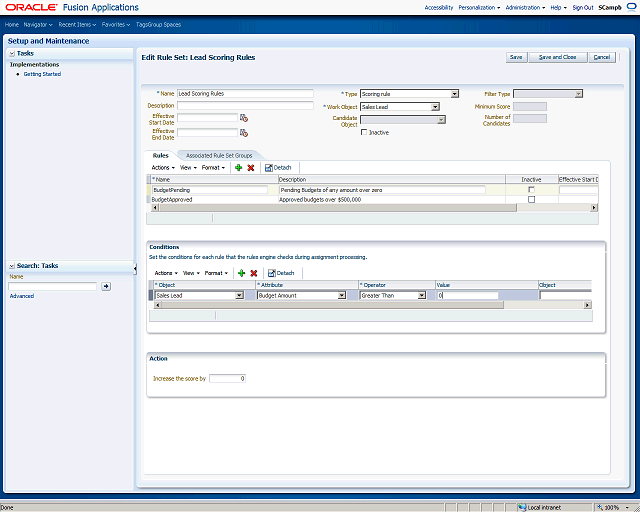Image resolution: width=640 pixels, height=512 pixels.
Task: Click the Tasks search Name field
Action: coord(53,286)
